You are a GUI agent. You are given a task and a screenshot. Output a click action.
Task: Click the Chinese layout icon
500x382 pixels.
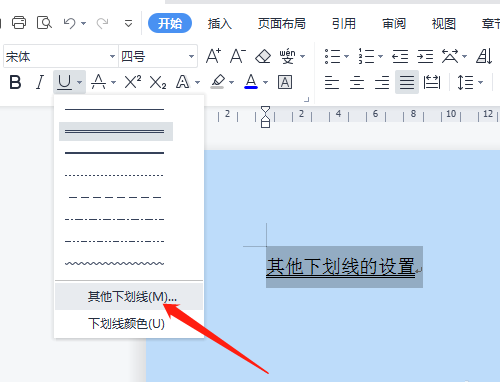point(450,56)
